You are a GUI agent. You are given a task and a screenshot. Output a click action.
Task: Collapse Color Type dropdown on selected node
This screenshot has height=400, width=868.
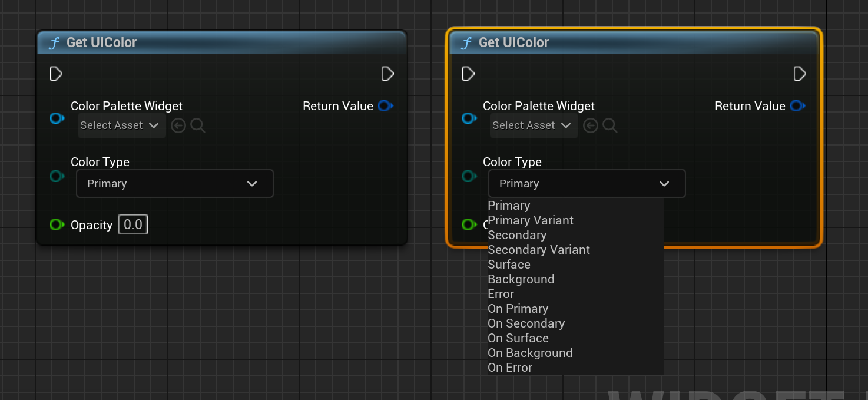(x=587, y=184)
